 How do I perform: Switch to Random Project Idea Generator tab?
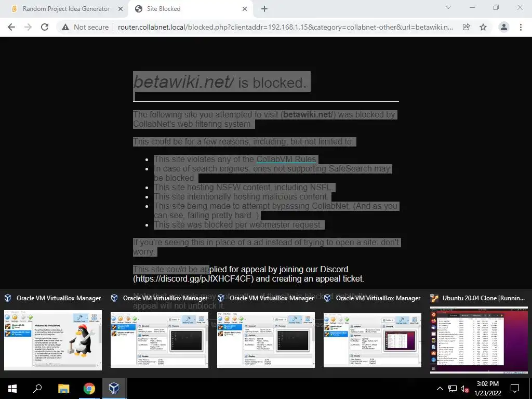pyautogui.click(x=65, y=9)
